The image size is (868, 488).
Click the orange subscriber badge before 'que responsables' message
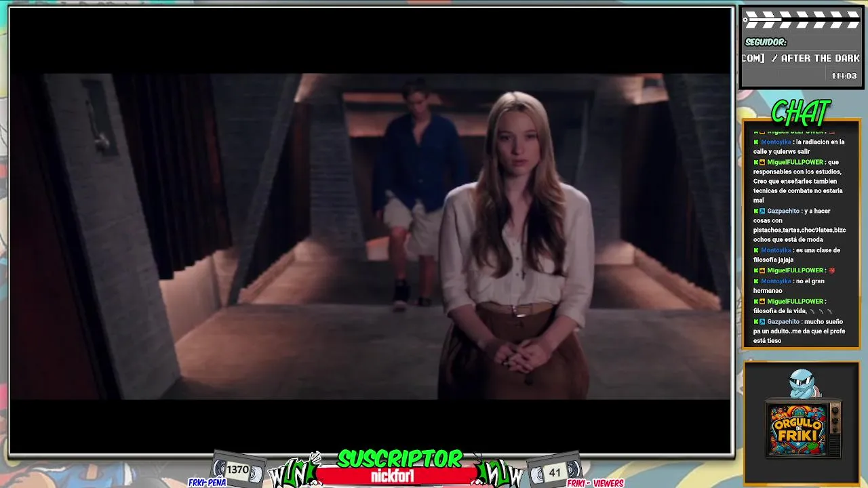[x=762, y=163]
